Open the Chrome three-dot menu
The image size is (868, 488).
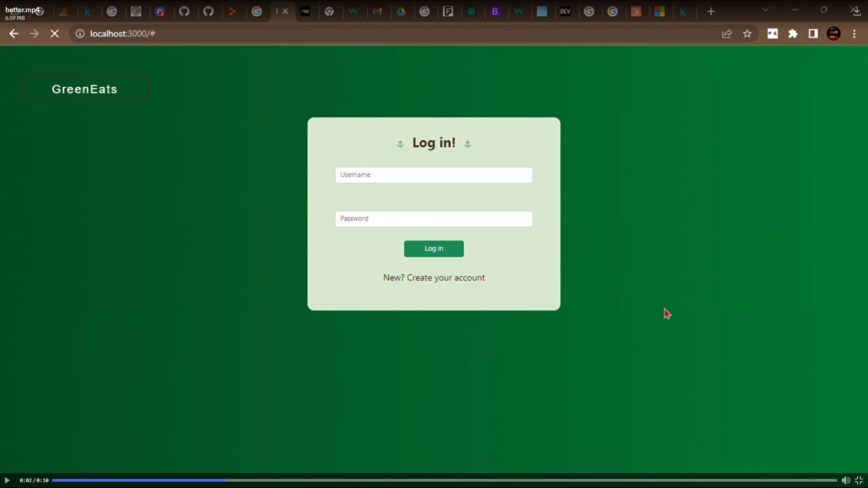click(854, 34)
